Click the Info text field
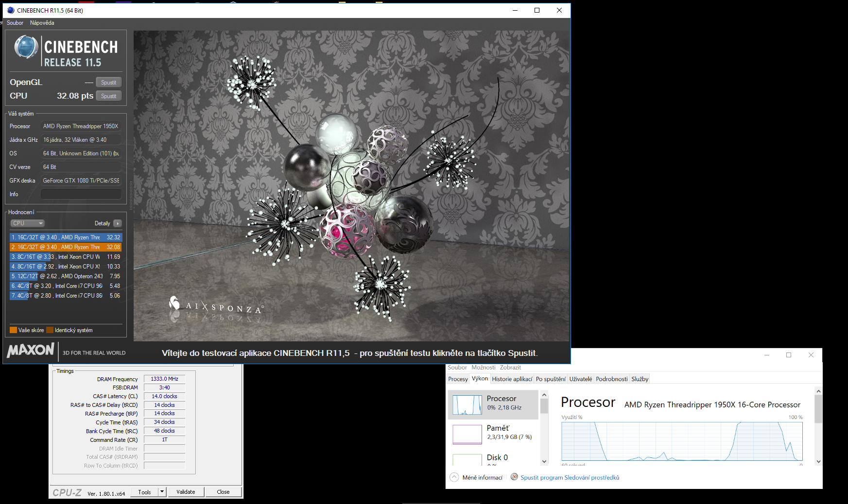The image size is (848, 504). coord(81,194)
